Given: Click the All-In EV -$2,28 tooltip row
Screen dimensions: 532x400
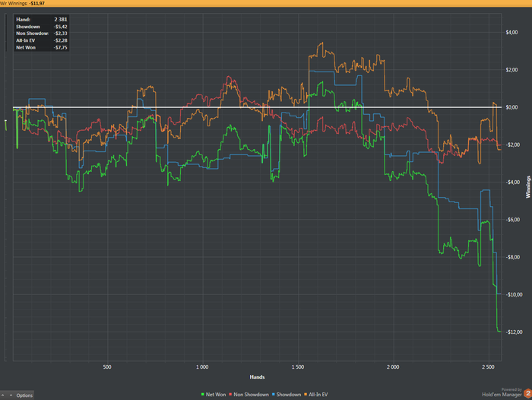Looking at the screenshot, I should [x=41, y=40].
